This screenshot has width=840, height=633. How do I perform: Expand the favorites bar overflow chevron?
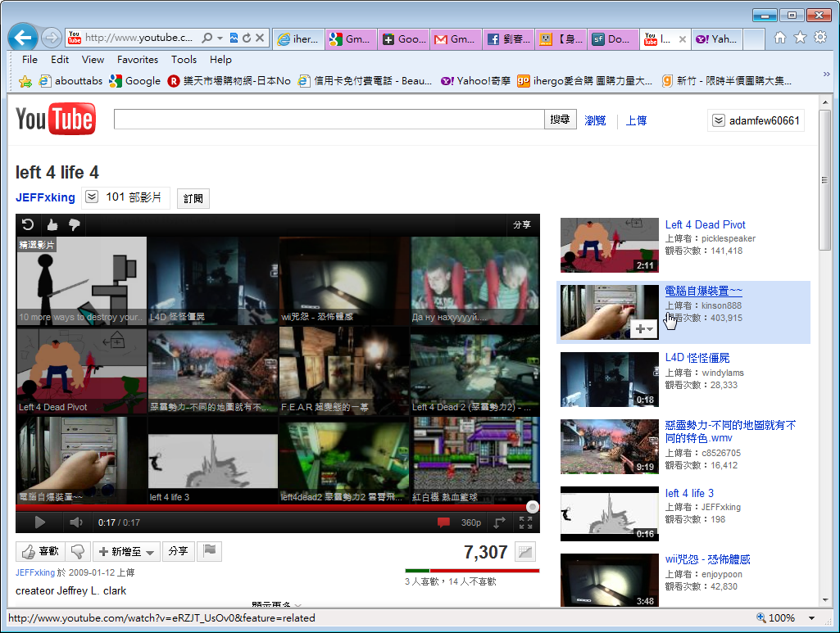827,75
